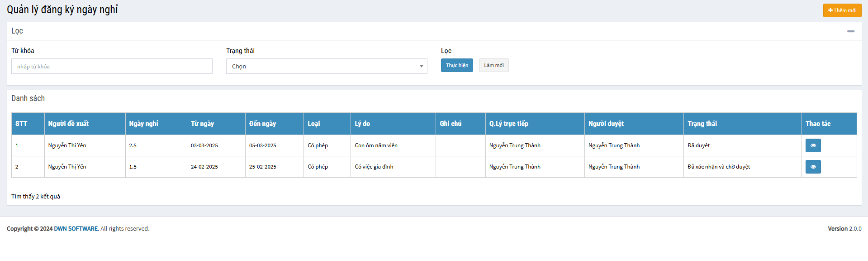Select the Con ốm nằm viện cell
The image size is (868, 261).
[376, 145]
